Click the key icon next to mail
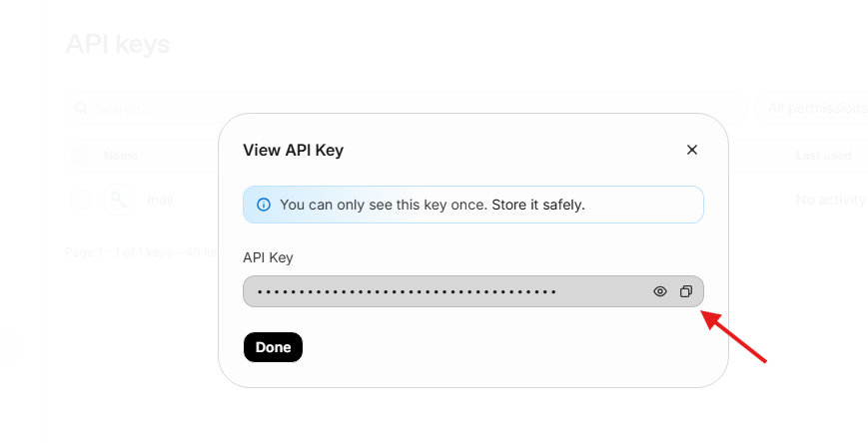The width and height of the screenshot is (868, 443). [119, 200]
